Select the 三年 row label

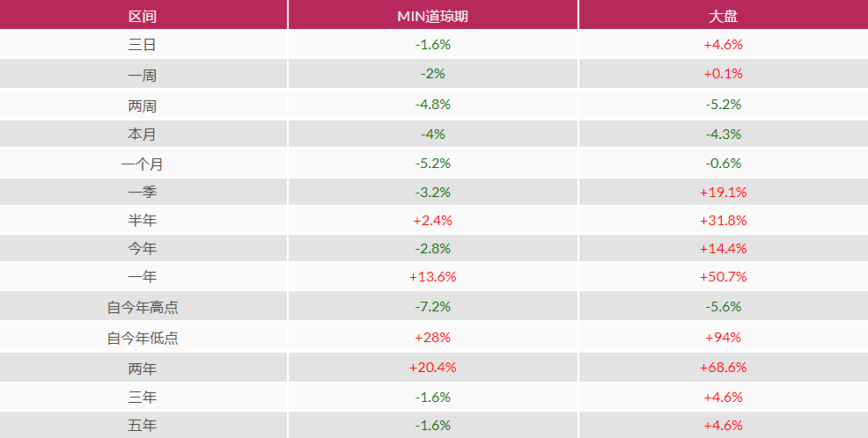(143, 397)
